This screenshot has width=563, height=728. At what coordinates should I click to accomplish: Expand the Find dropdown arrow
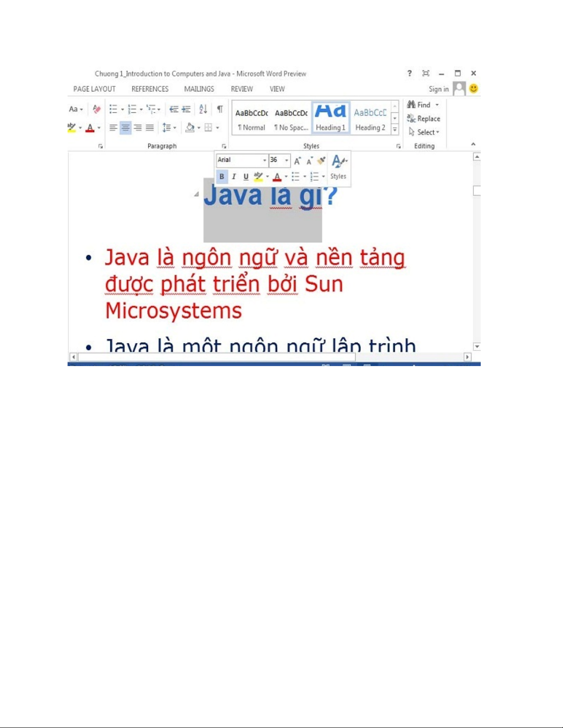(x=437, y=105)
